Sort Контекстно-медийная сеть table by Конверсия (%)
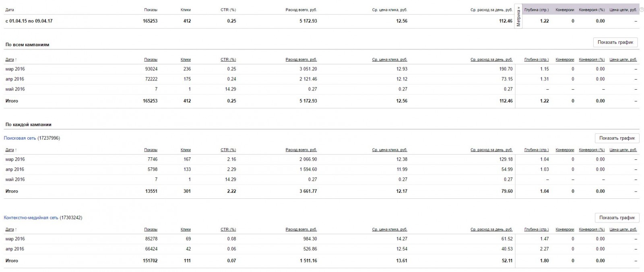Viewport: 644px width, 272px height. pyautogui.click(x=592, y=229)
